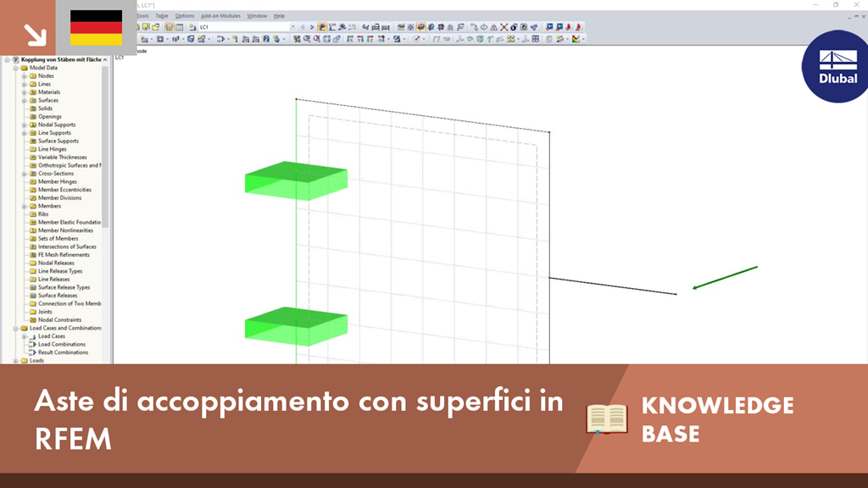Select 'Solids' in navigator tree

[46, 108]
